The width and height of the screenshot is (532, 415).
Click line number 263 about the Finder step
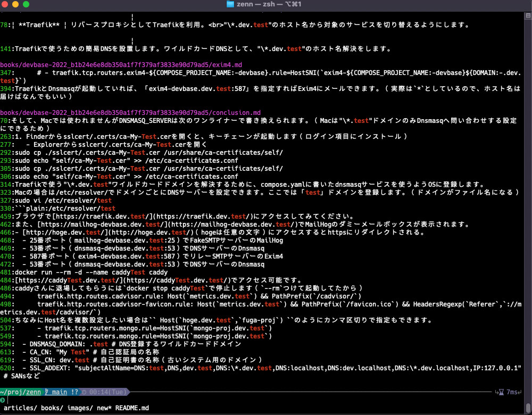click(x=6, y=136)
